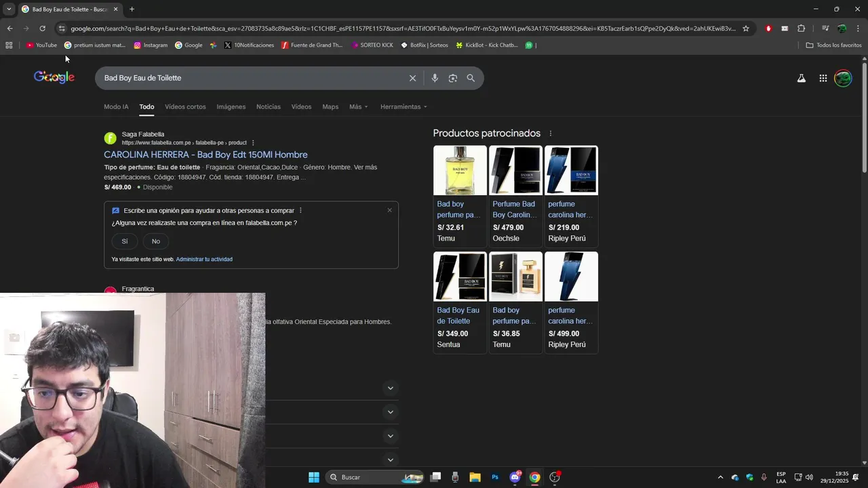Switch to Chrome in the taskbar
868x488 pixels.
(535, 477)
